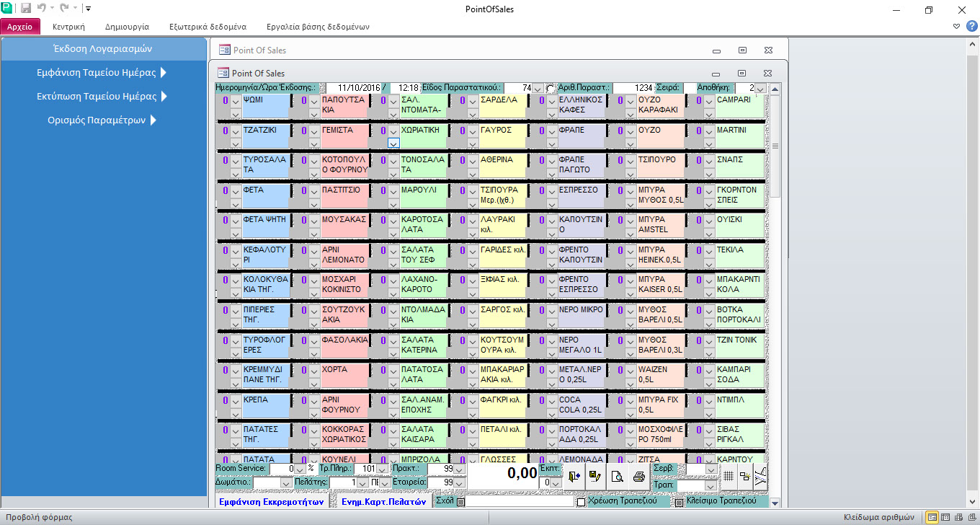Click the Αριθ.Παραστ. number field
980x525 pixels.
point(633,88)
